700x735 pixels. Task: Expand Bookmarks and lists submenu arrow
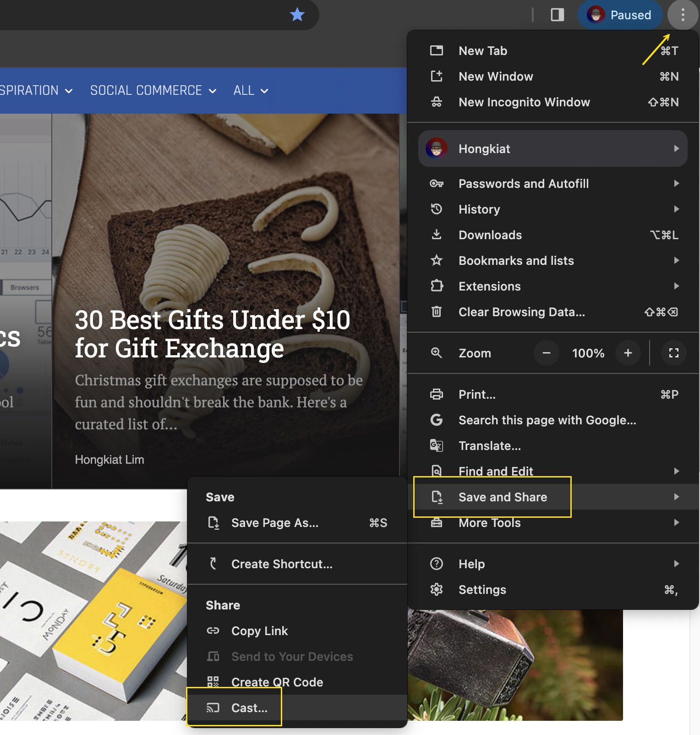pos(676,260)
